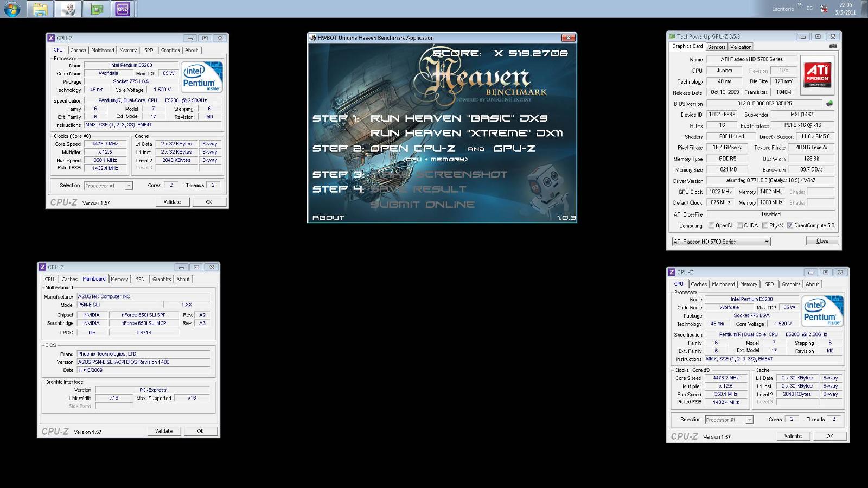Open Windows Explorer folder from taskbar
The height and width of the screenshot is (488, 868).
click(40, 9)
